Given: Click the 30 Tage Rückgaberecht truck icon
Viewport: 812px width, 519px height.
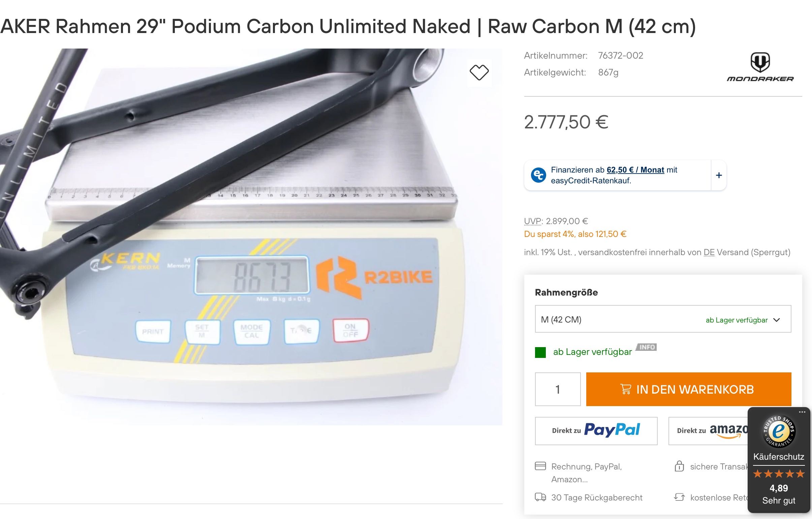Looking at the screenshot, I should click(540, 497).
